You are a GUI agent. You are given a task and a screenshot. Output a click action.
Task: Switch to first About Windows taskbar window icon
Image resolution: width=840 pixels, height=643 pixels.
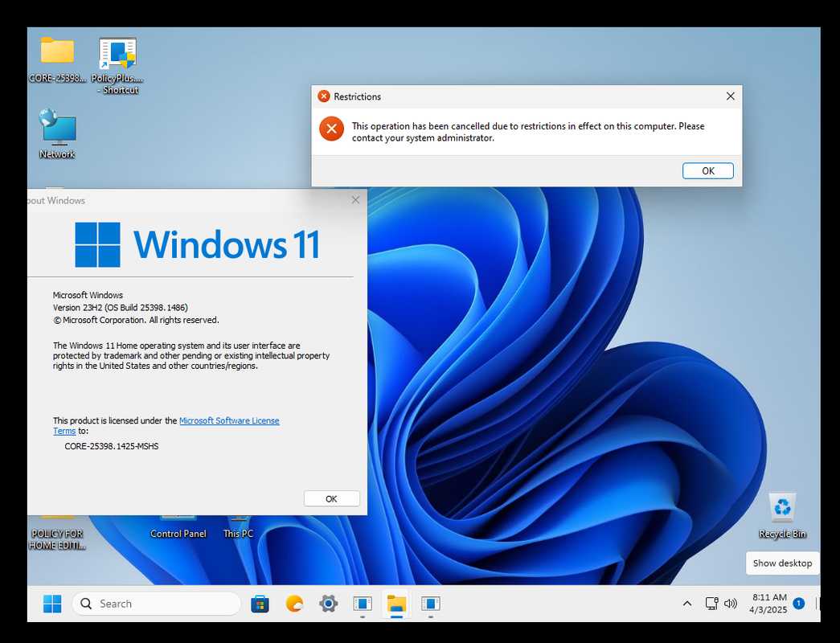pos(363,604)
